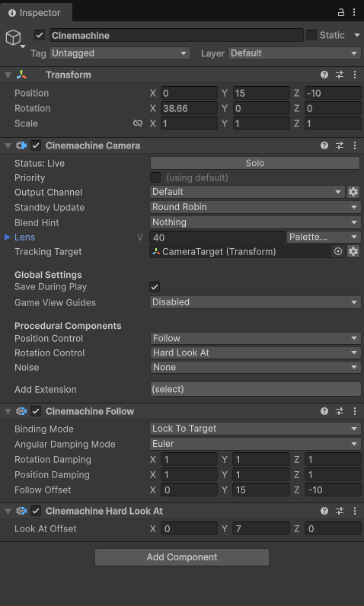Viewport: 364px width, 606px height.
Task: Click the GameObject cube icon picker
Action: 14,38
